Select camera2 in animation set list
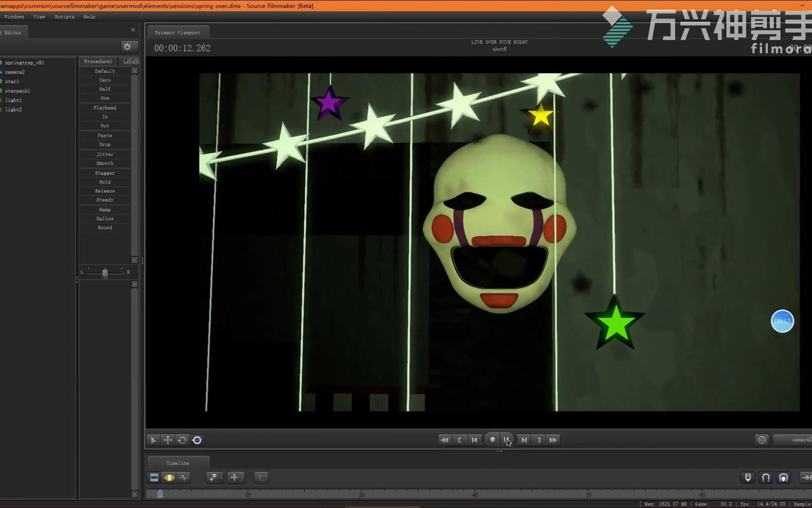Screen dimensions: 812x508 pyautogui.click(x=15, y=72)
